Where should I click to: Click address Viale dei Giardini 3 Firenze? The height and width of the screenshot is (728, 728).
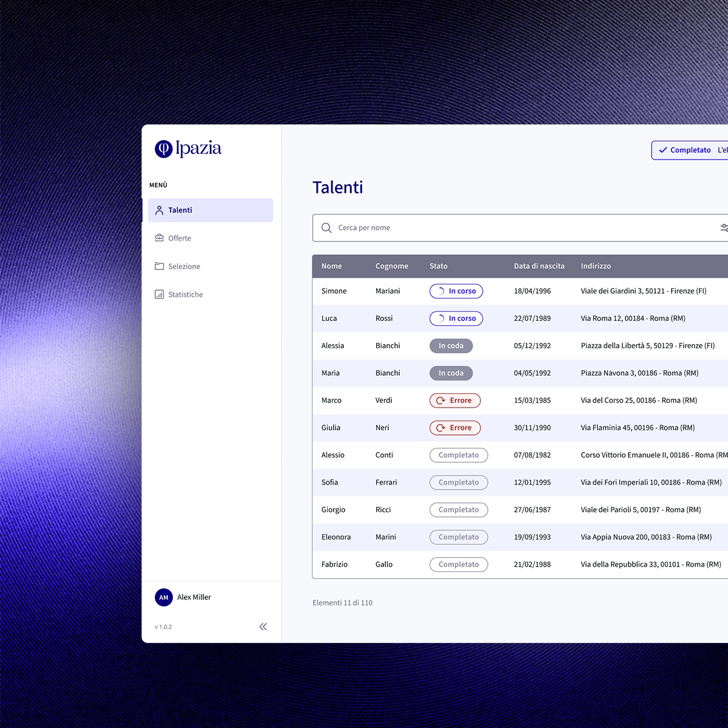coord(644,291)
